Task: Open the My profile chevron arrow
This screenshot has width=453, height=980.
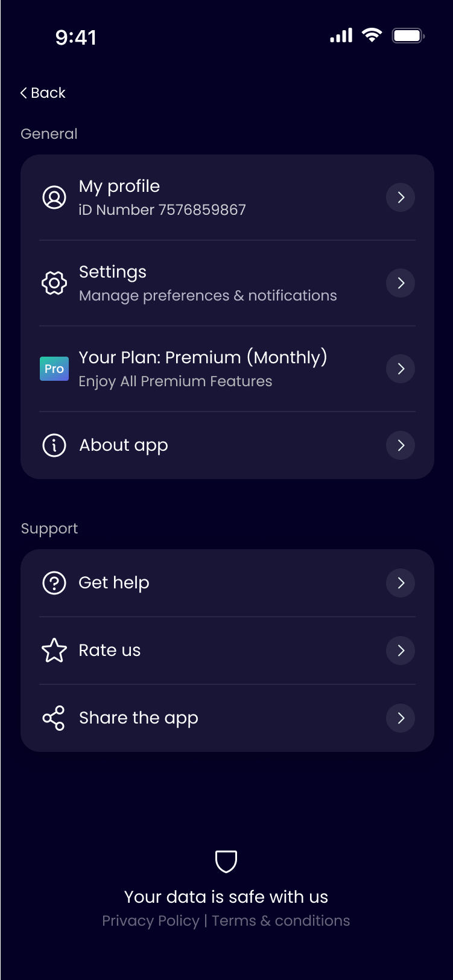Action: [x=401, y=197]
